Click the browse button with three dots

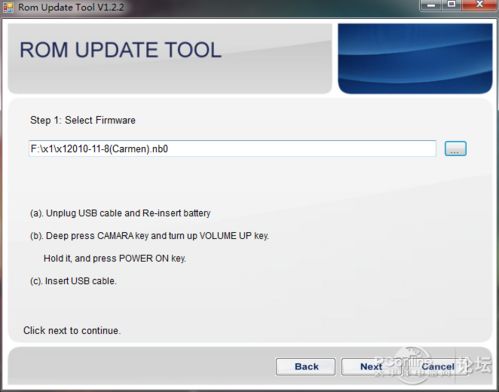455,149
